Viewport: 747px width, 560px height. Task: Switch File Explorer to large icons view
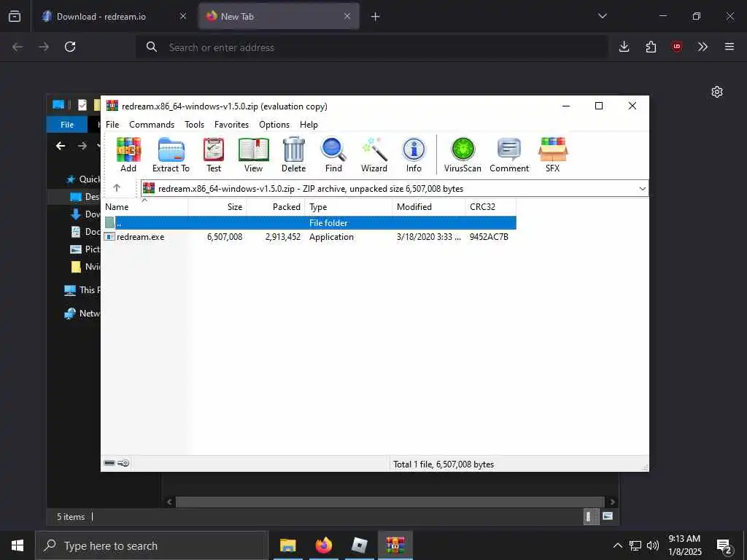tap(608, 516)
